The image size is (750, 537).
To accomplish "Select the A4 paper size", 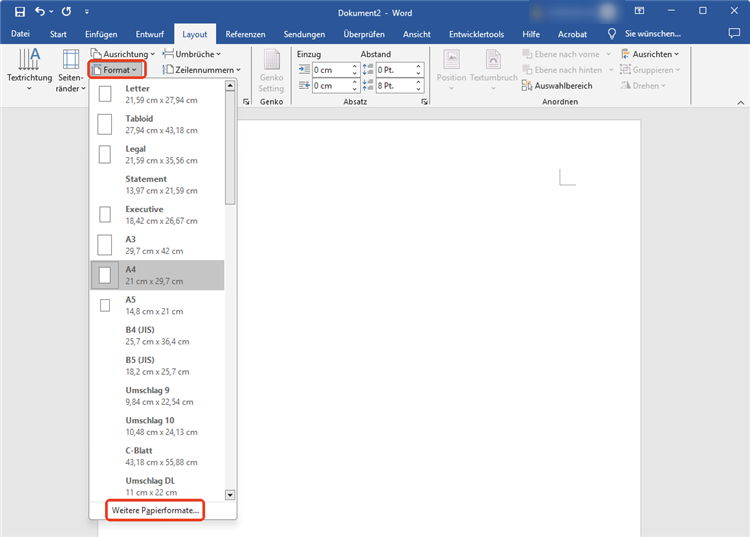I will click(157, 275).
